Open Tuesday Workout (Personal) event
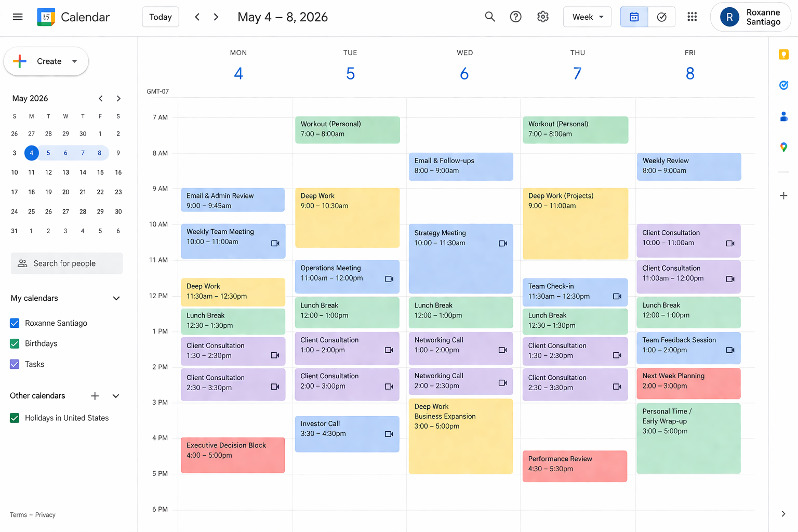The image size is (798, 532). click(x=348, y=130)
